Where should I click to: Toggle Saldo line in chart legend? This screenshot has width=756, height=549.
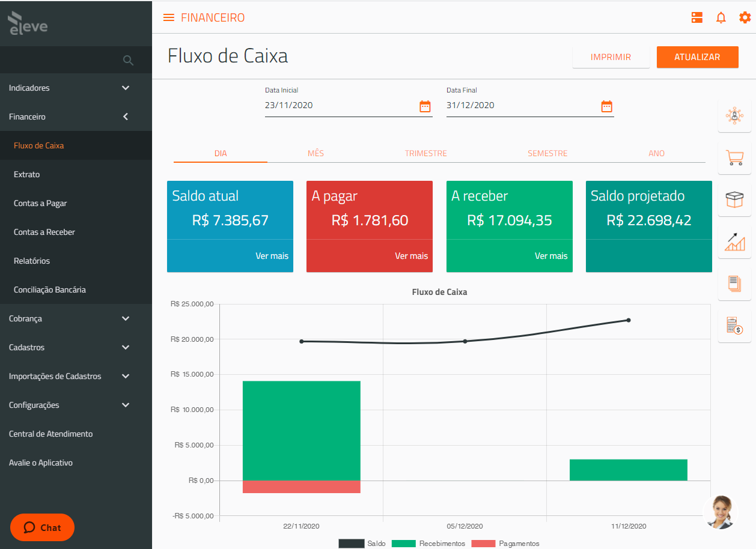point(362,544)
